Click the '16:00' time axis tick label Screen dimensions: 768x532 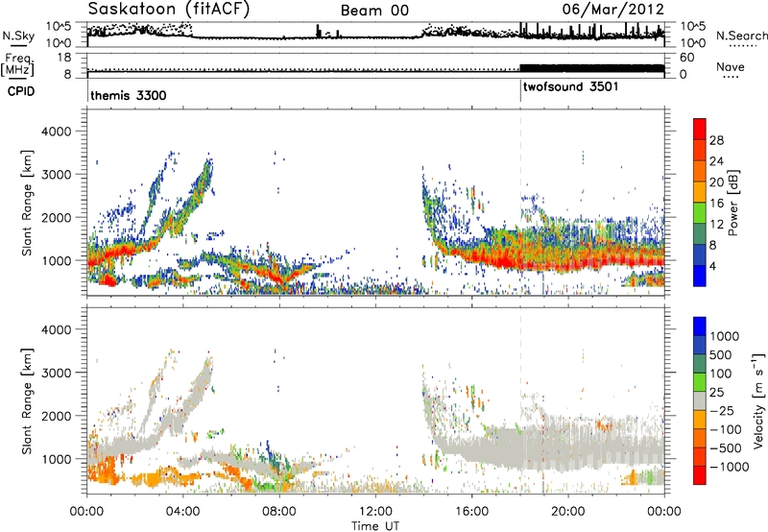pyautogui.click(x=471, y=512)
